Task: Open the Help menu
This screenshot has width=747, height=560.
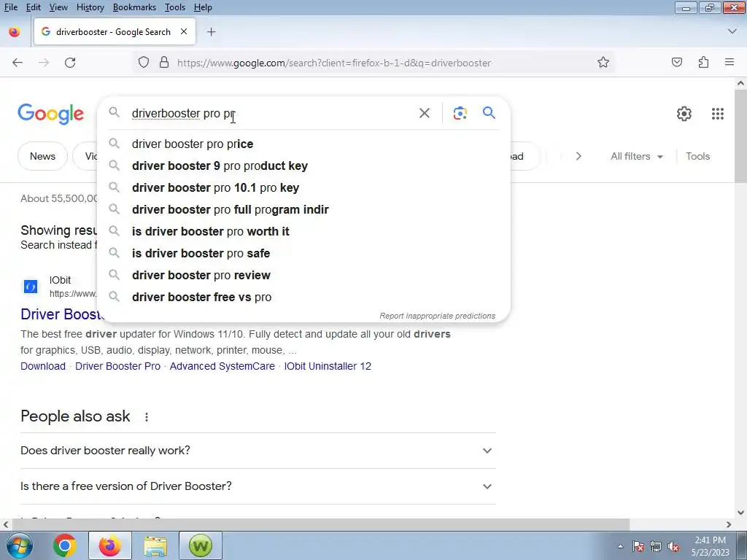Action: pos(203,7)
